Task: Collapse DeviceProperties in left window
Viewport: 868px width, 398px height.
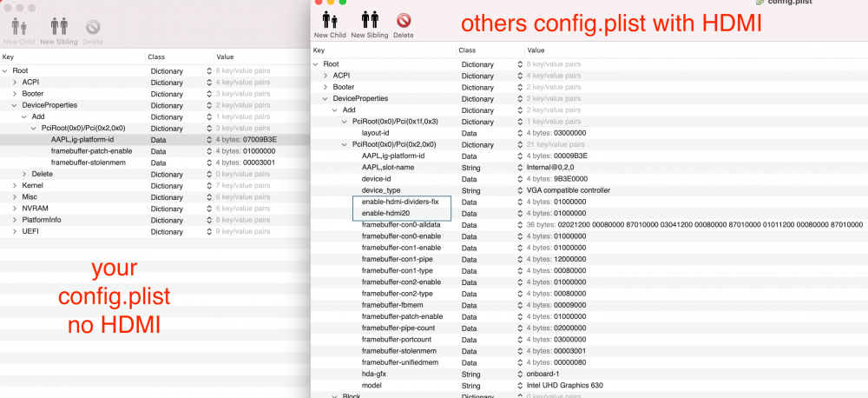Action: [15, 105]
